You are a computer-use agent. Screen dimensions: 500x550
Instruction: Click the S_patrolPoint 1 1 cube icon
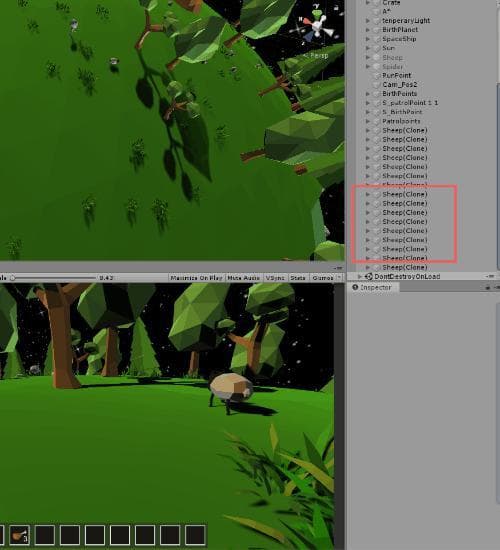[376, 103]
